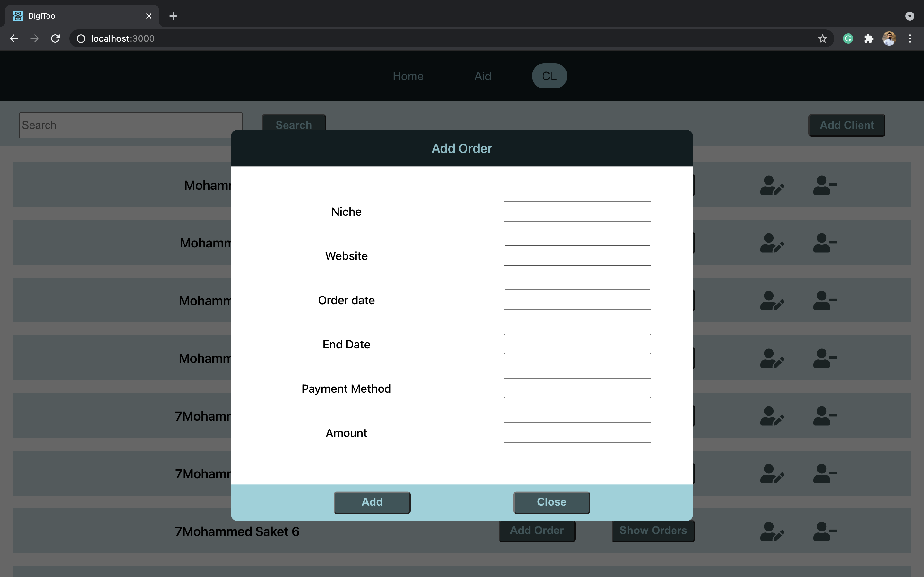Click Show Orders for Mohammed Saket 6

click(652, 531)
